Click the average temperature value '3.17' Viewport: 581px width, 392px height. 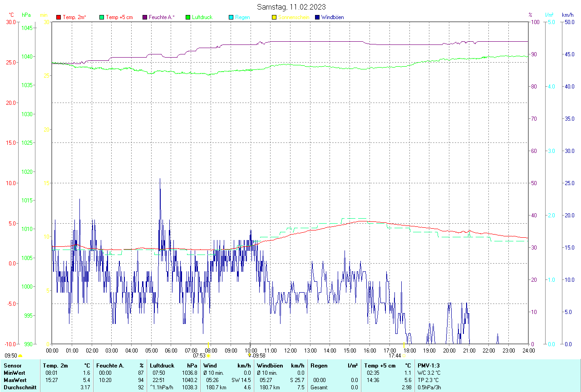[85, 387]
